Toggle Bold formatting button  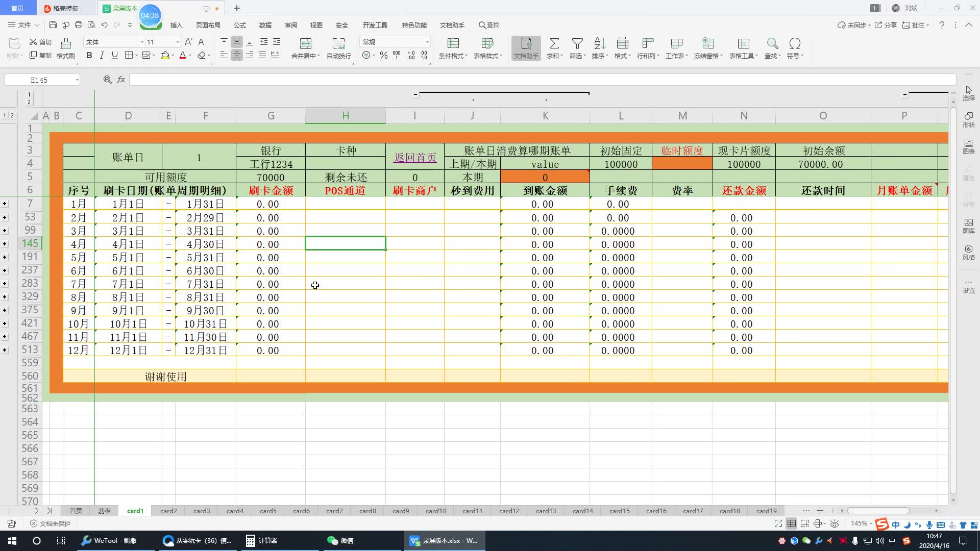[89, 55]
